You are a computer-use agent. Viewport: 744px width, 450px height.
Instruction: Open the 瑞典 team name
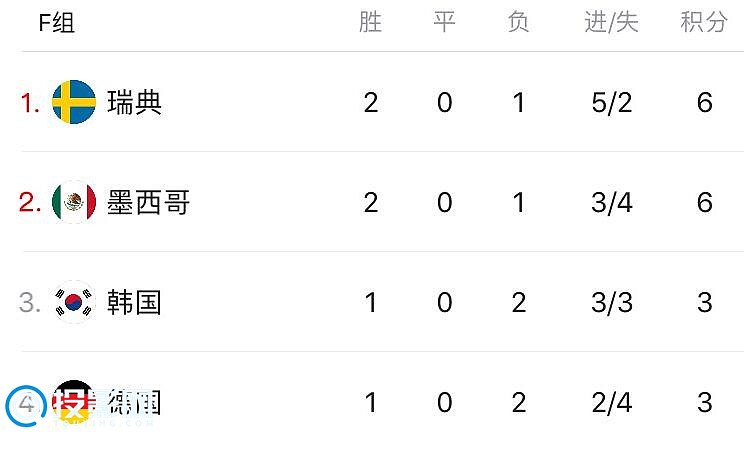coord(134,103)
